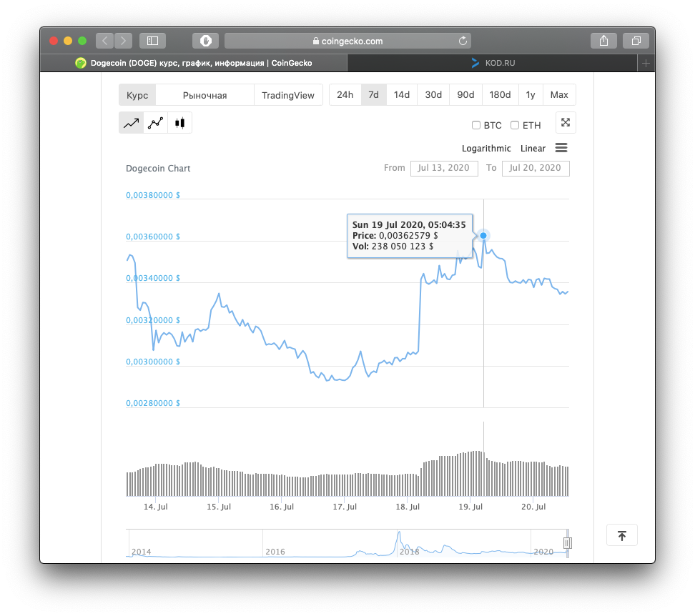Show Safari's sidebar
Viewport: 695px width, 616px height.
point(152,41)
